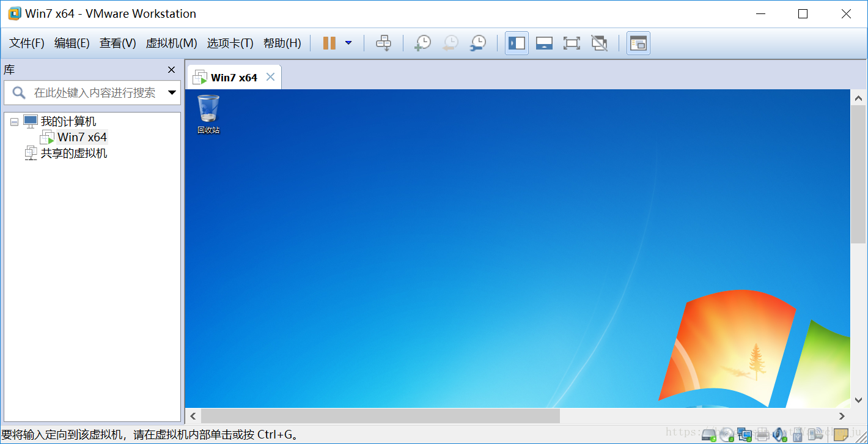The image size is (868, 444).
Task: Select 共享的虚拟机 in the library
Action: (x=74, y=154)
